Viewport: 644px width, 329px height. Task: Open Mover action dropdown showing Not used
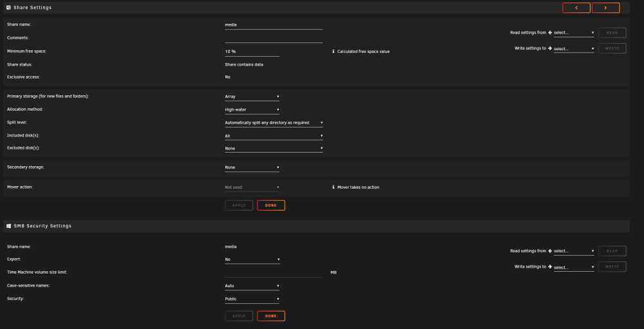[x=252, y=187]
